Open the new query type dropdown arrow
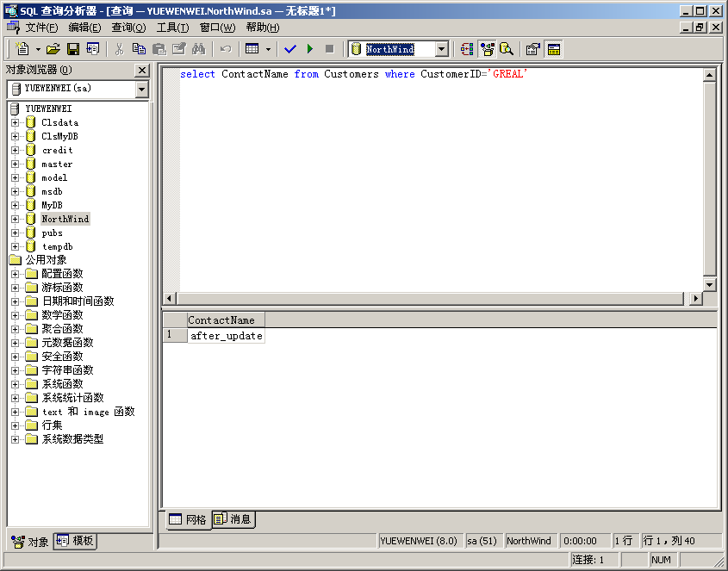The height and width of the screenshot is (571, 728). 38,49
